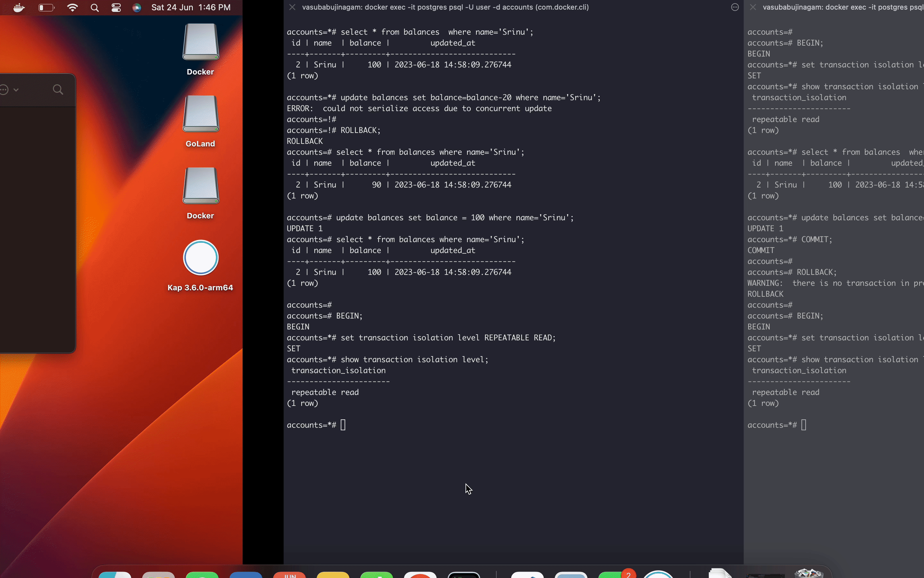Open the Wi-Fi menu
The width and height of the screenshot is (924, 578).
72,7
